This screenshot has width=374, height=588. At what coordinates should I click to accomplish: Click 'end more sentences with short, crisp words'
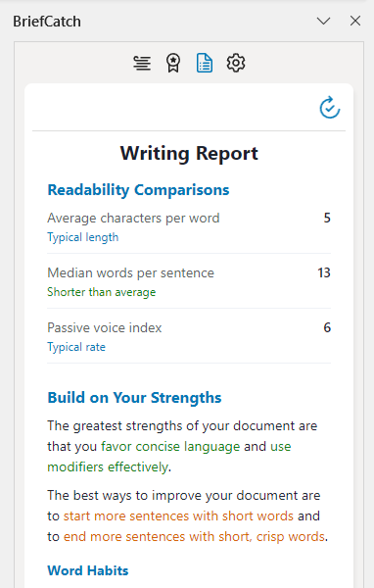click(194, 537)
